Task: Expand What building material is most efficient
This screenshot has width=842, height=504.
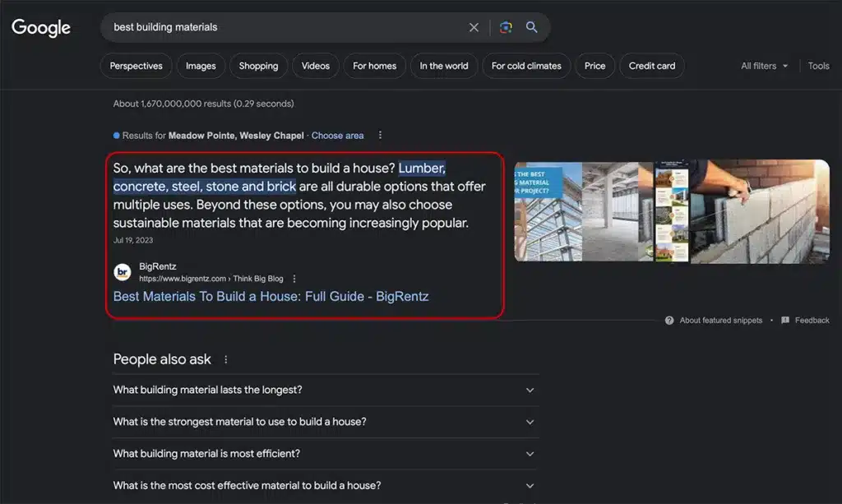Action: 325,454
